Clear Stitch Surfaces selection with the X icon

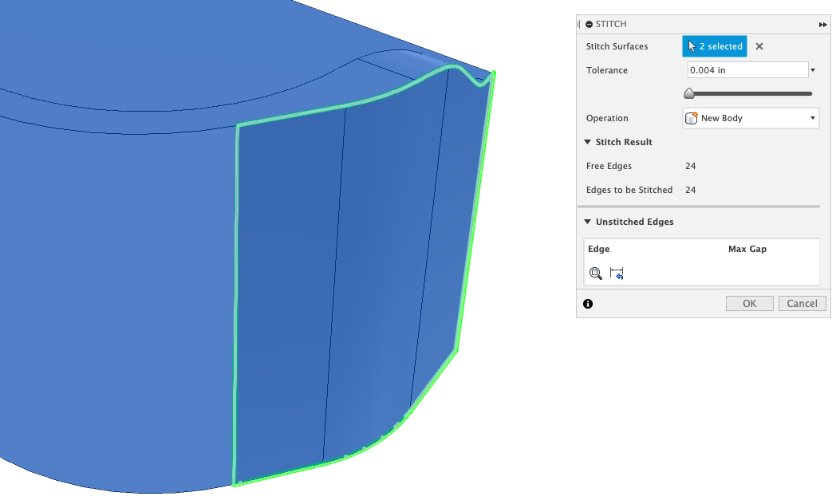pos(759,46)
